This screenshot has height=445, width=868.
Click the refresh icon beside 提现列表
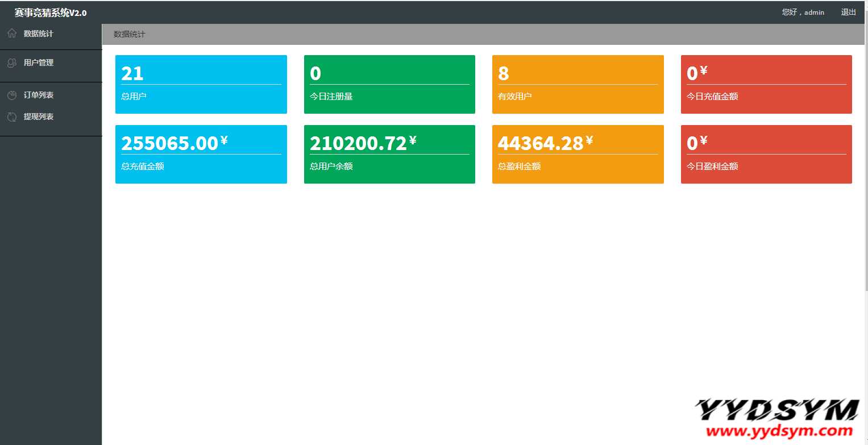(11, 117)
